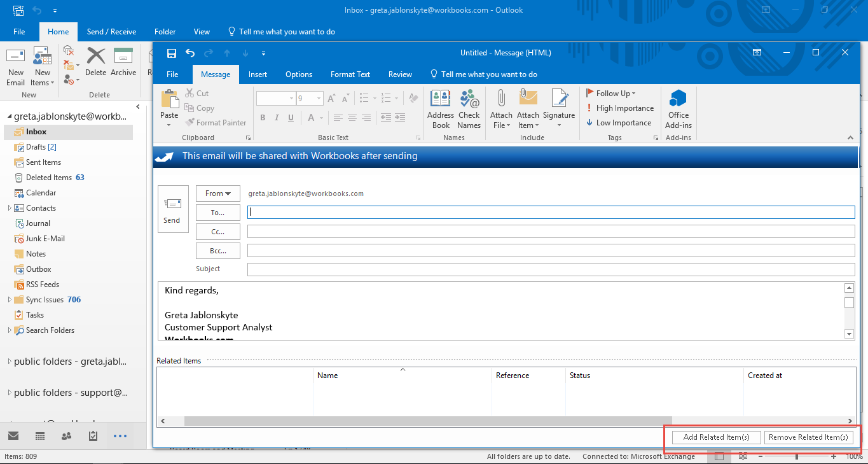Click the To recipients field

pos(551,213)
